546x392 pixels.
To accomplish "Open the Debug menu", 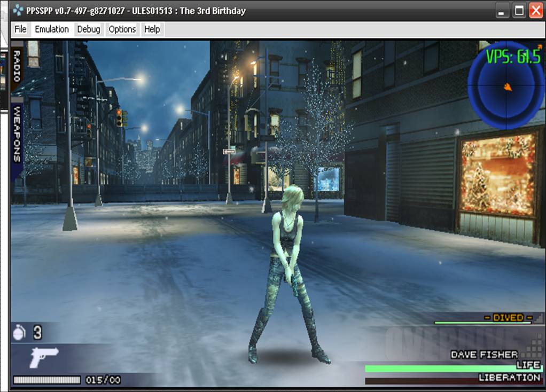I will click(x=89, y=29).
